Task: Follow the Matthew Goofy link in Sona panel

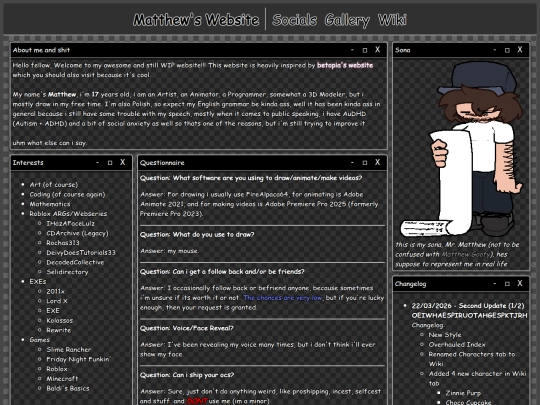Action: (465, 254)
